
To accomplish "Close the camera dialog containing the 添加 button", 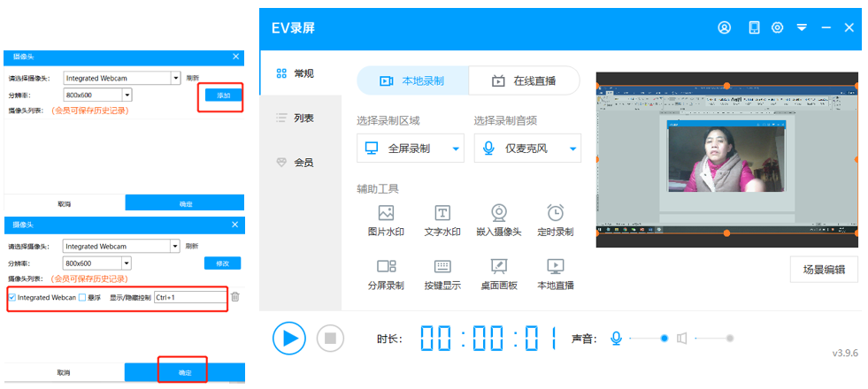I will (x=236, y=57).
